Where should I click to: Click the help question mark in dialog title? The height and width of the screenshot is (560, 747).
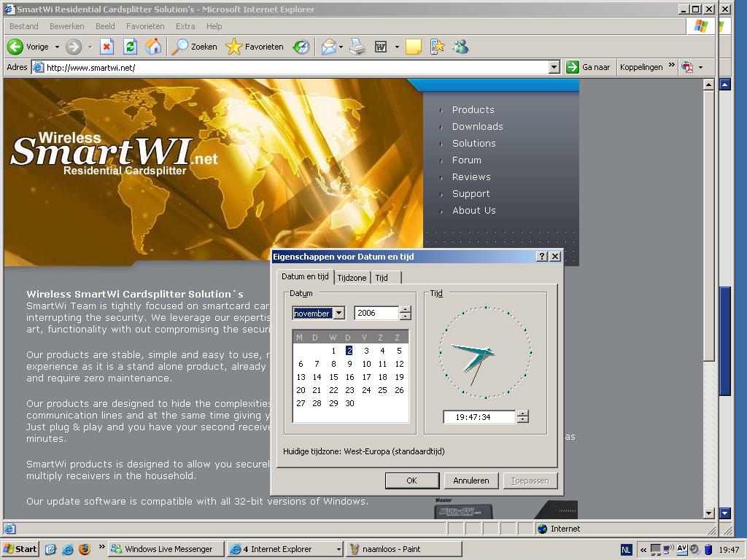[542, 256]
